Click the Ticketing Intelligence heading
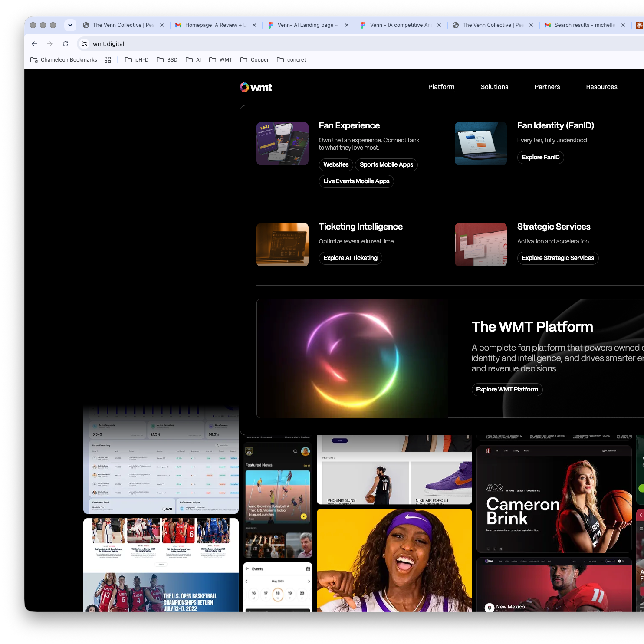 pyautogui.click(x=361, y=227)
